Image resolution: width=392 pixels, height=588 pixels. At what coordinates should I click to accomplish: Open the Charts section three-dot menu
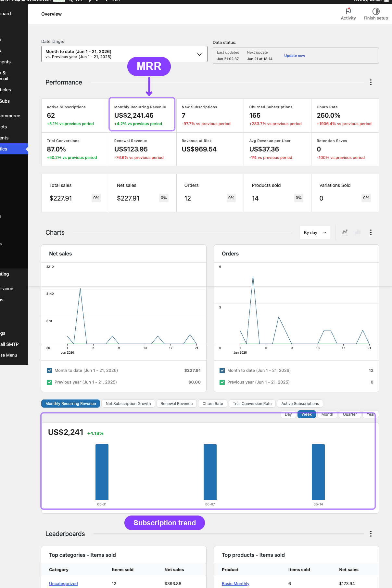371,232
